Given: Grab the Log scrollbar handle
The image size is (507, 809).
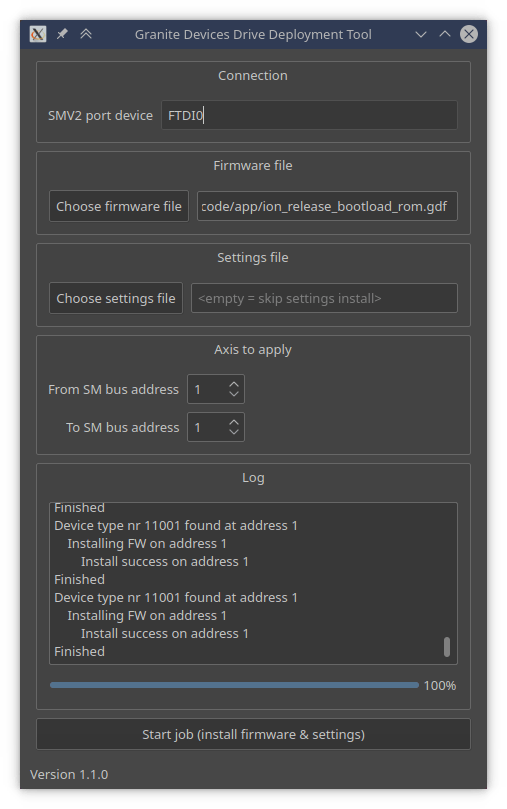Looking at the screenshot, I should pyautogui.click(x=447, y=646).
